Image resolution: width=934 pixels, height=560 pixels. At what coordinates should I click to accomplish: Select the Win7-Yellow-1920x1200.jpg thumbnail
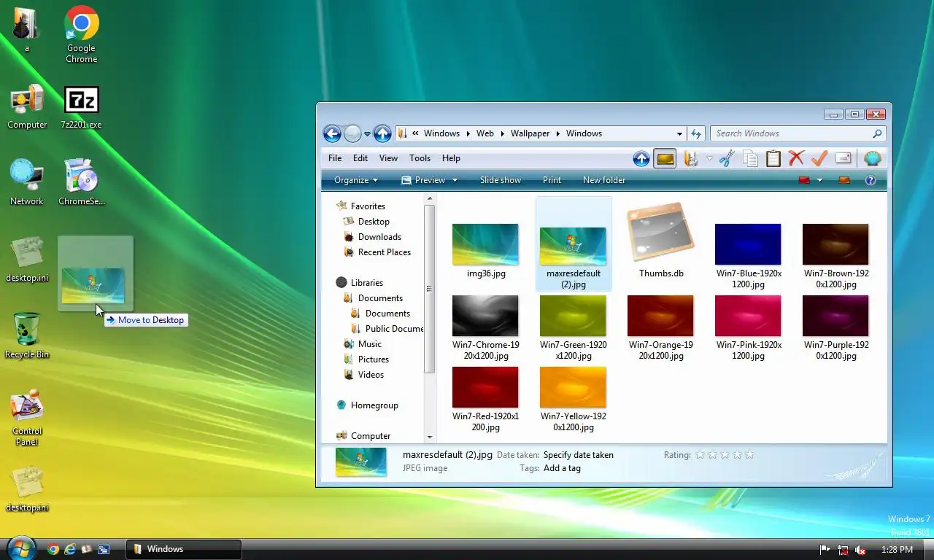coord(573,387)
